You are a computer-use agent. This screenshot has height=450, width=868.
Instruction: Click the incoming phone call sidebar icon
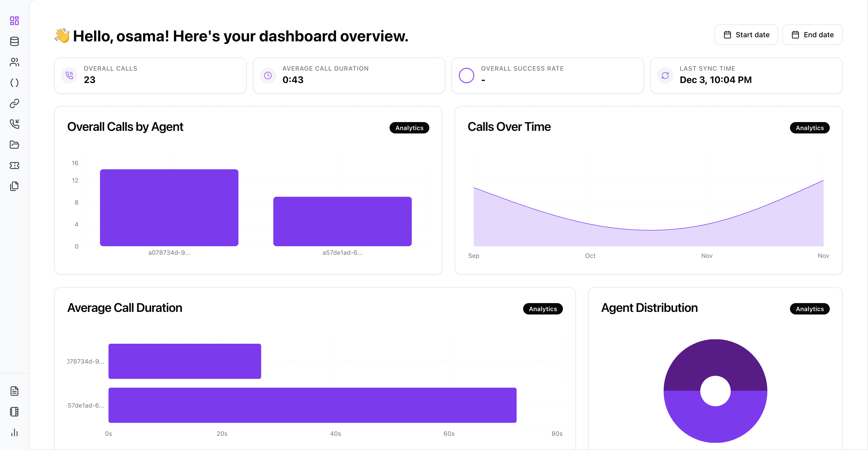tap(14, 124)
